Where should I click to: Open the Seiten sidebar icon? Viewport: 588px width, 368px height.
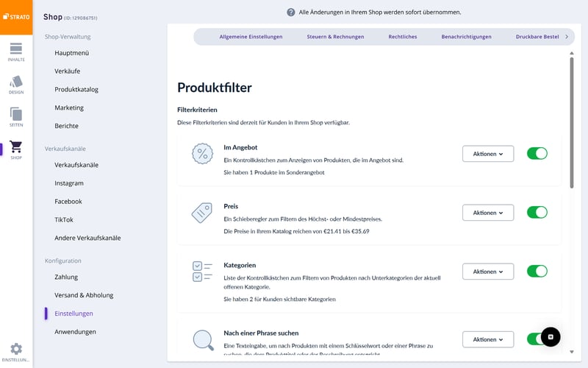16,116
